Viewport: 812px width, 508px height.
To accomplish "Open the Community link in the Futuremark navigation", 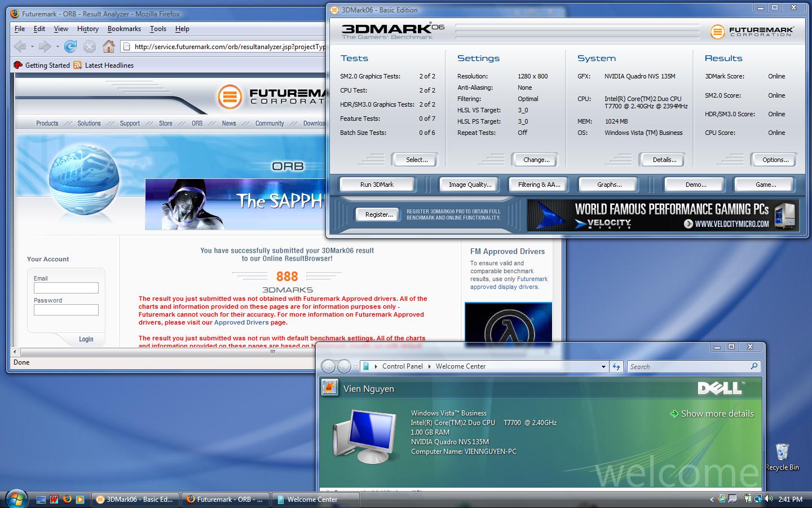I will pos(270,123).
